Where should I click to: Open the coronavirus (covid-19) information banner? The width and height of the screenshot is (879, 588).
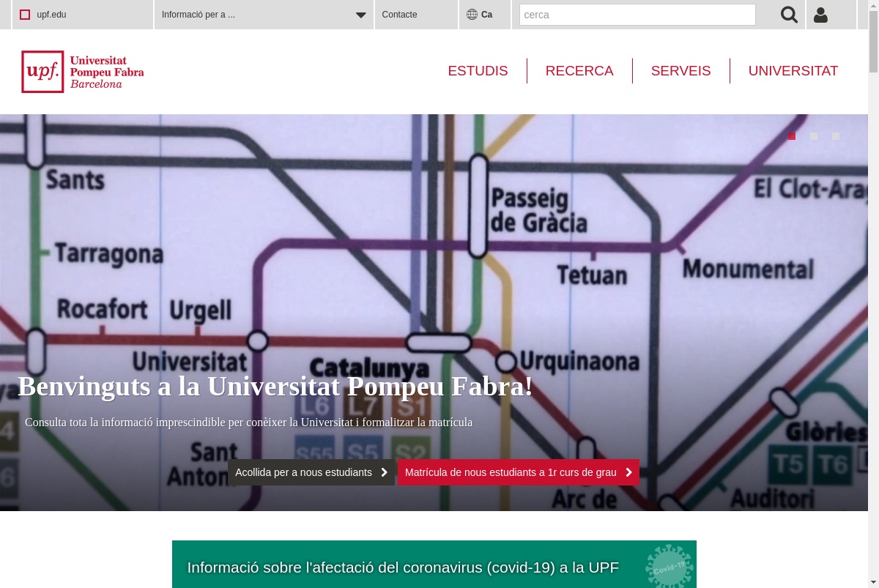(434, 565)
